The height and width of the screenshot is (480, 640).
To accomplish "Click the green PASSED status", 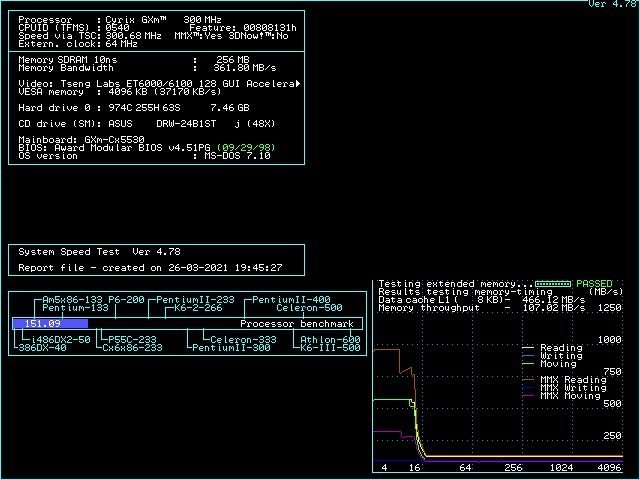I will click(x=594, y=284).
